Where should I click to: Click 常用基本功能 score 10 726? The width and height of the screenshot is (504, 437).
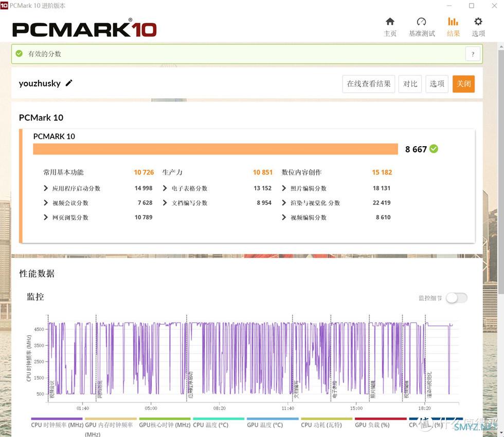tap(143, 172)
